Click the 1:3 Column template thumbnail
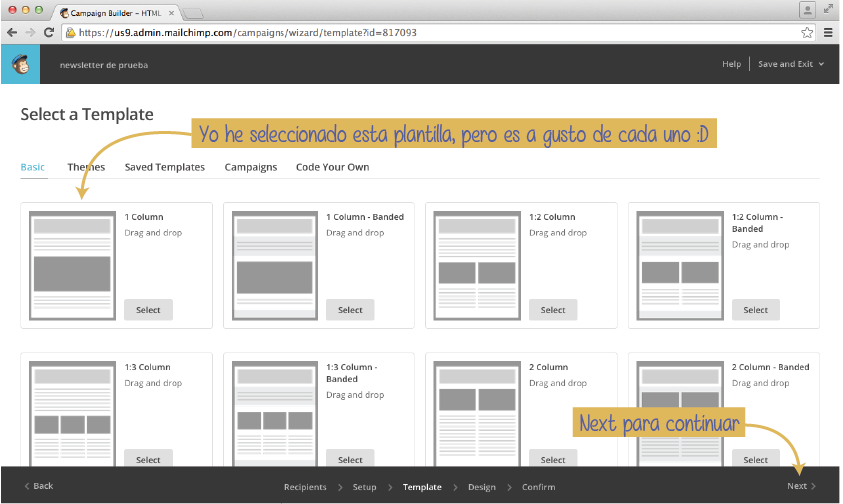The width and height of the screenshot is (843, 504). [72, 414]
